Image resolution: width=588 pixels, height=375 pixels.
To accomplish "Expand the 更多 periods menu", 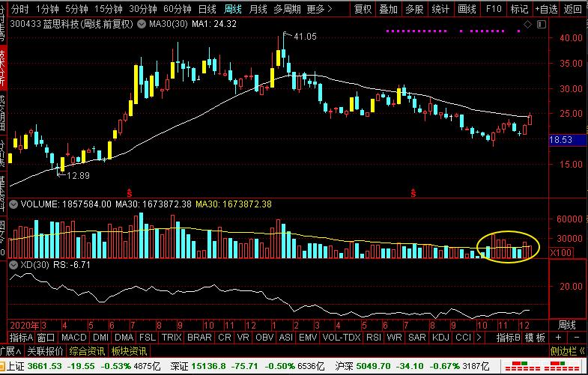I will pos(319,9).
